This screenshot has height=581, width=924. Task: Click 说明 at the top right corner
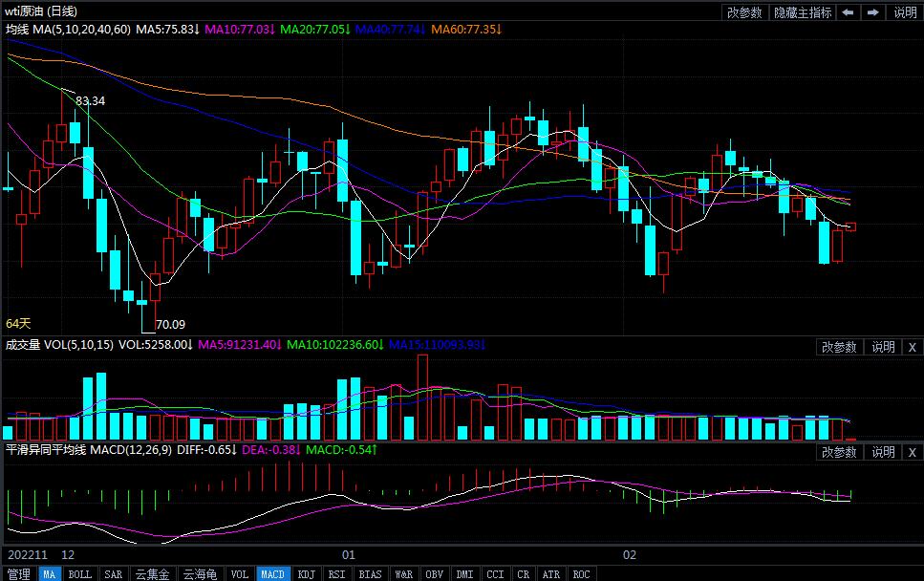[905, 12]
